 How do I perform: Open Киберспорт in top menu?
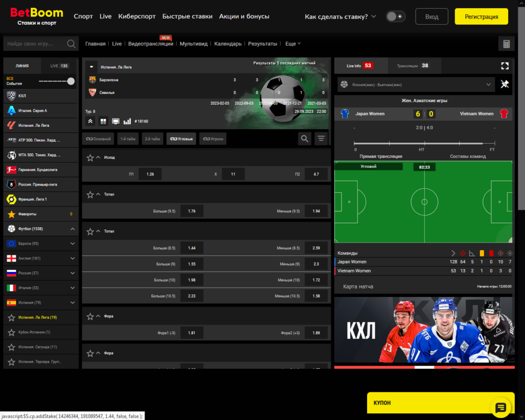pos(136,16)
